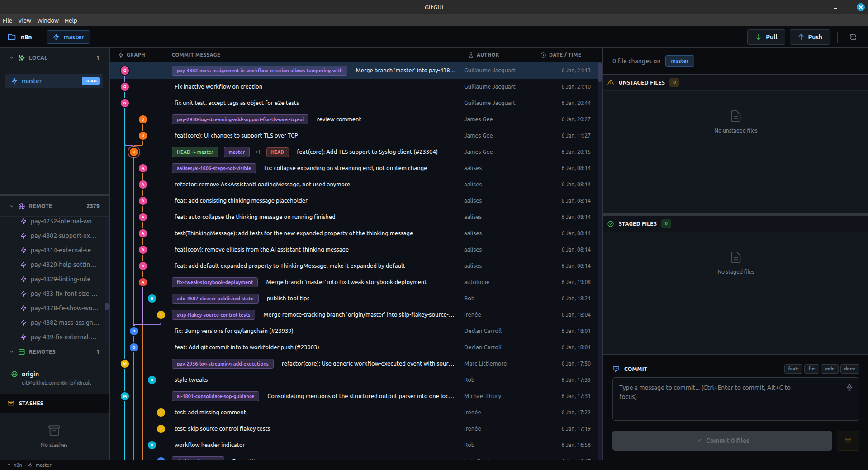Insert the docs: prefix tag in the commit panel
The width and height of the screenshot is (868, 470).
tap(849, 369)
